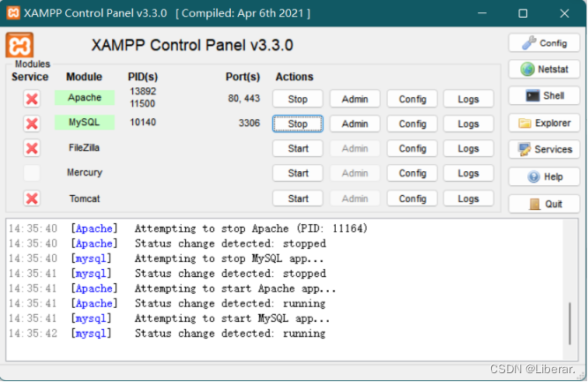Image resolution: width=588 pixels, height=382 pixels.
Task: Open Apache Config menu
Action: point(412,99)
